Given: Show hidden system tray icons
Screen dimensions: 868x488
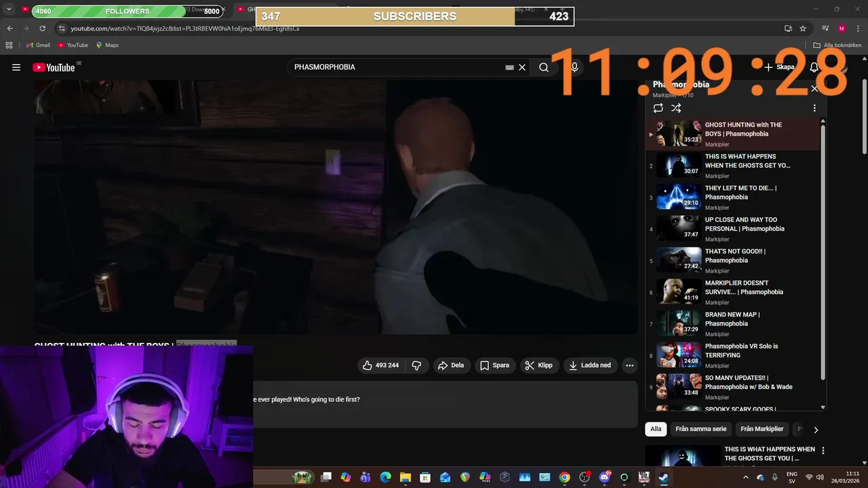Looking at the screenshot, I should click(745, 477).
